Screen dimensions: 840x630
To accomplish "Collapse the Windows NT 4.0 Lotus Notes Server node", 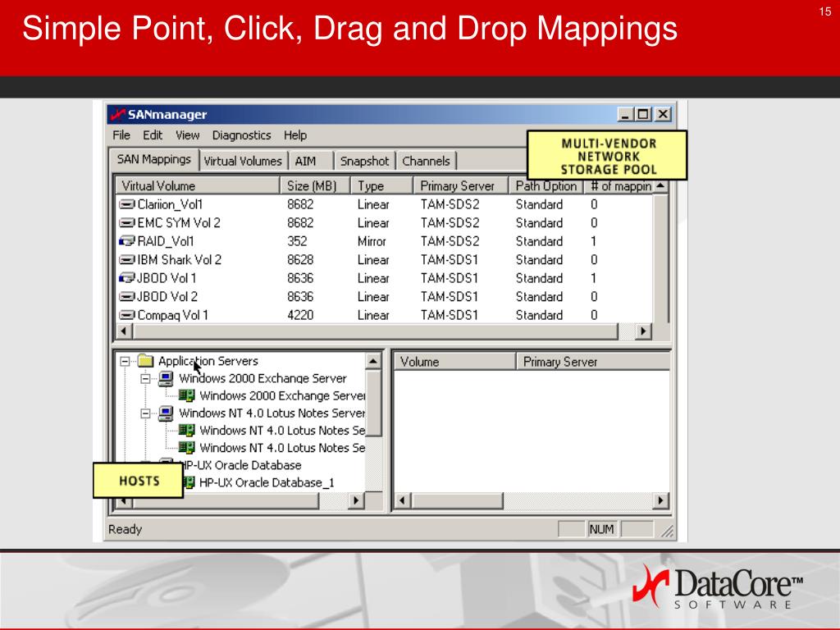I will [x=145, y=413].
